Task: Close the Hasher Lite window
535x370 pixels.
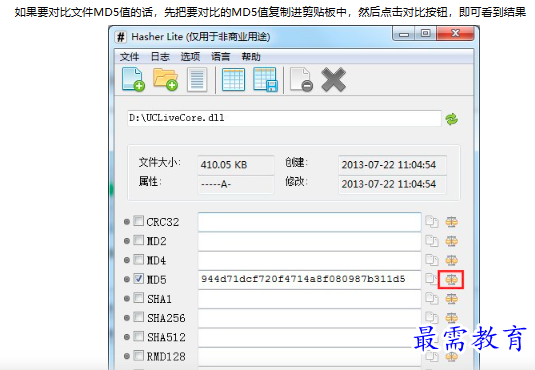Action: [456, 34]
